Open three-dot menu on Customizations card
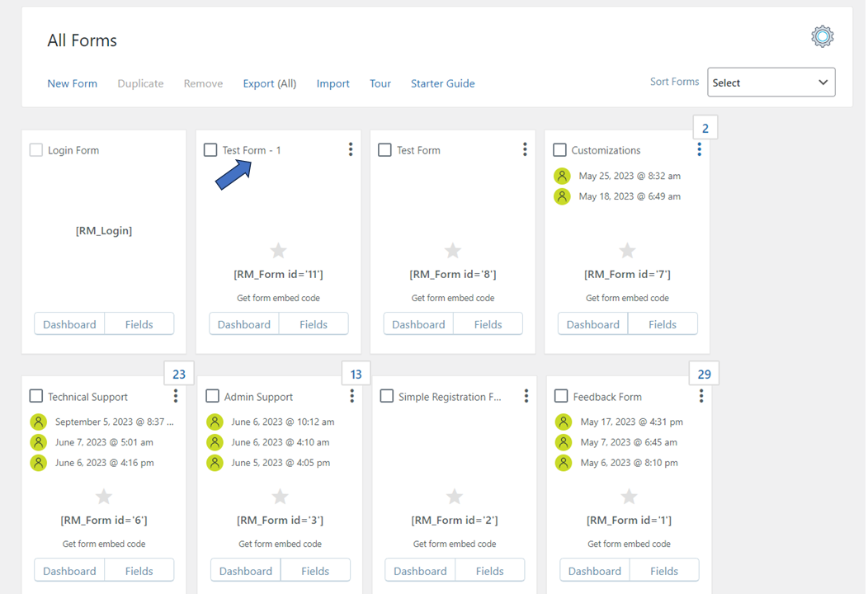The height and width of the screenshot is (594, 868). point(699,149)
